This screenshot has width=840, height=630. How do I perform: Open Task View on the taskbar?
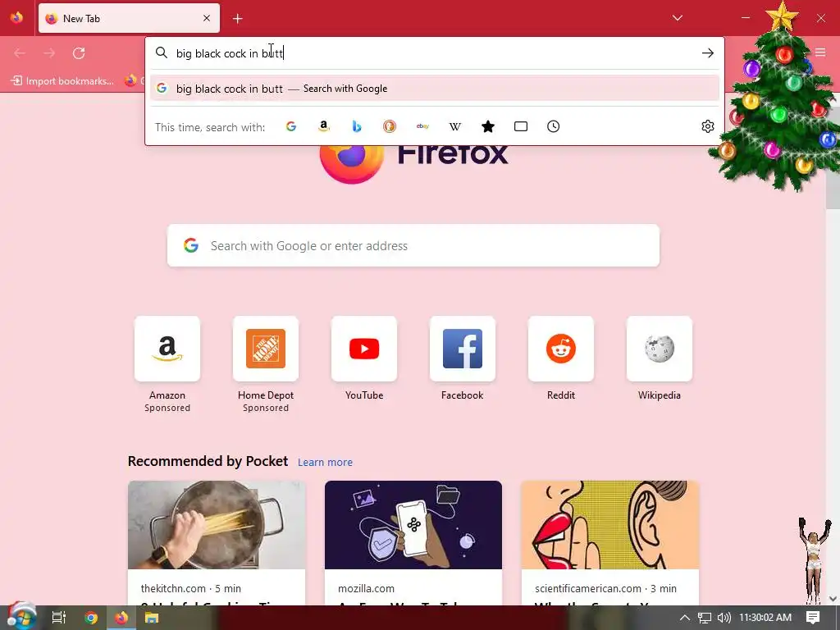(58, 618)
